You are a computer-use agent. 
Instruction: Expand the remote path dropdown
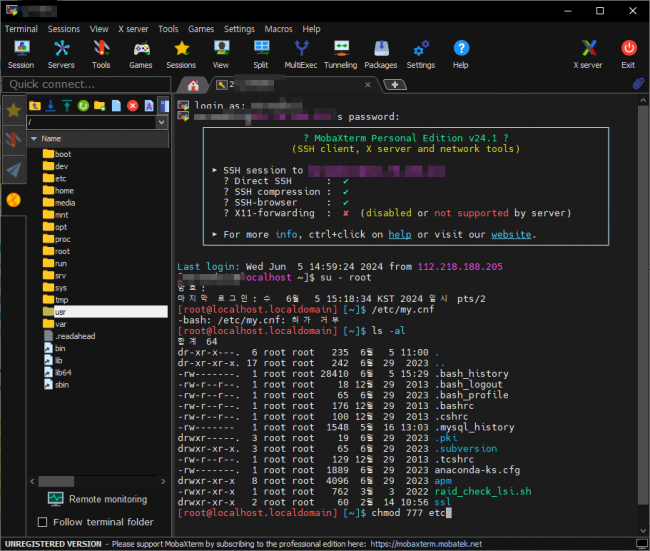pos(162,122)
